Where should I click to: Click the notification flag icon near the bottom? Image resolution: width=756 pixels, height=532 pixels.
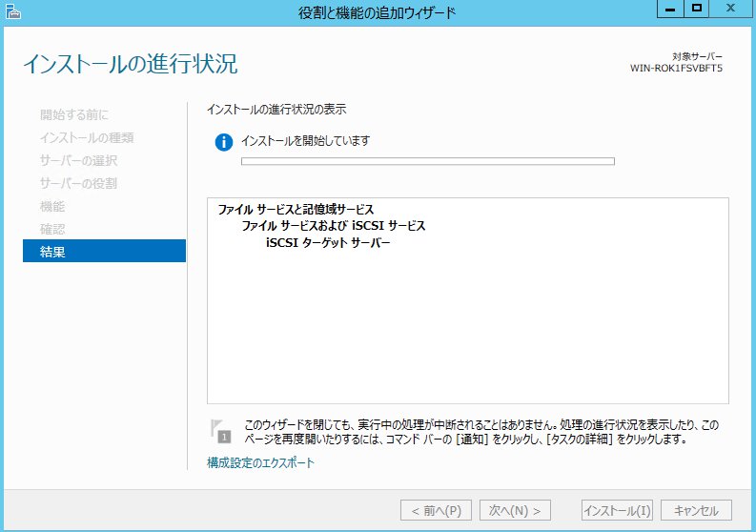click(x=222, y=431)
